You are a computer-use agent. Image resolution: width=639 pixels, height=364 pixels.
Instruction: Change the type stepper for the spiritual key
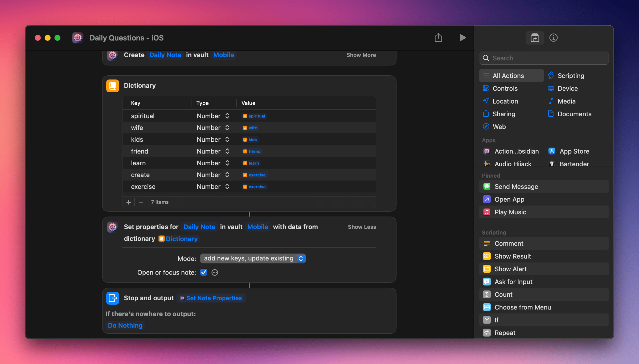click(x=227, y=116)
